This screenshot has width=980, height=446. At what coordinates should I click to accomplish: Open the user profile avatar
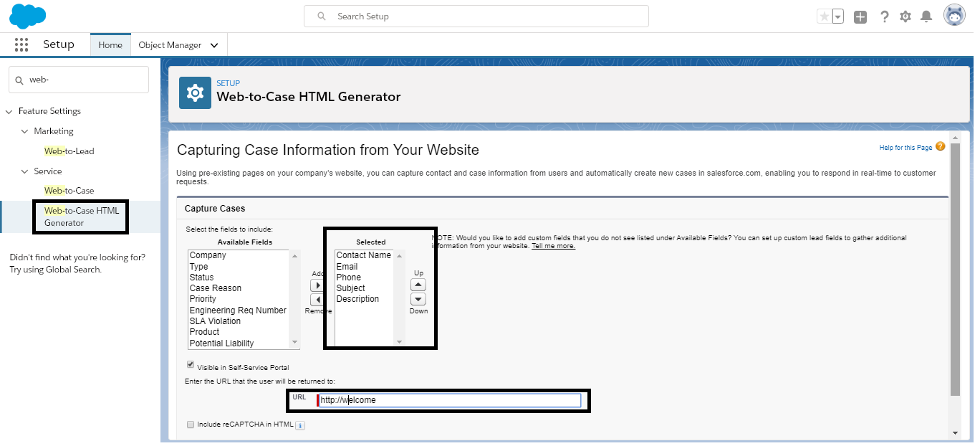pyautogui.click(x=954, y=15)
